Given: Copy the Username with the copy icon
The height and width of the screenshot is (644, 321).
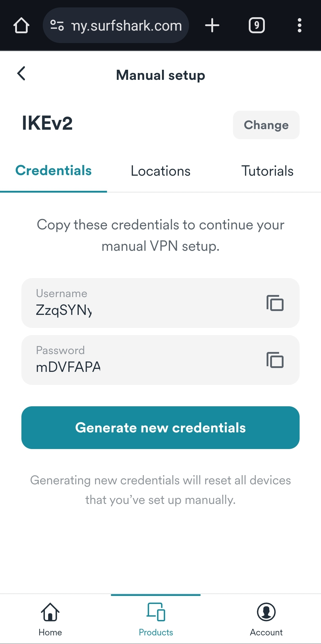Looking at the screenshot, I should (x=275, y=303).
